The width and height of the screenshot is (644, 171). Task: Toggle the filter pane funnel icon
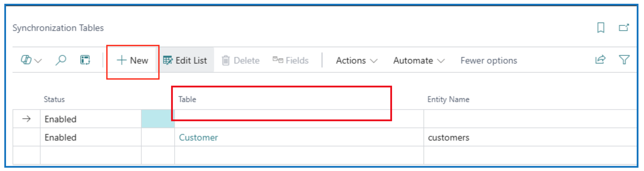[x=624, y=60]
